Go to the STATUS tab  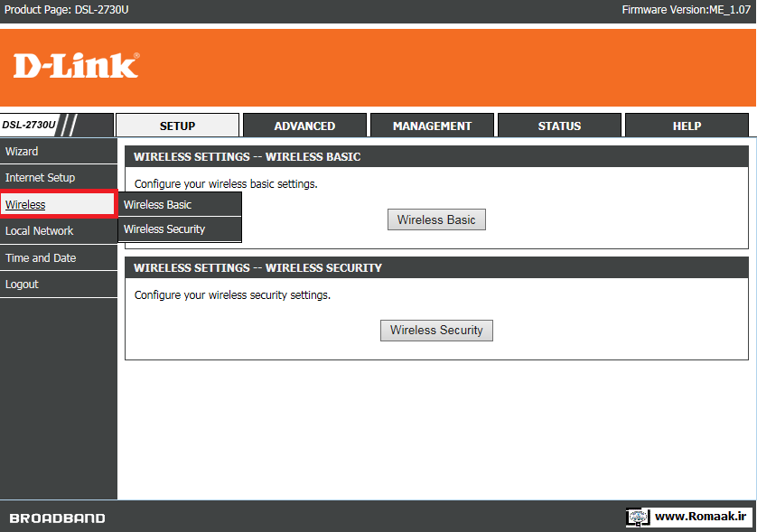[559, 126]
